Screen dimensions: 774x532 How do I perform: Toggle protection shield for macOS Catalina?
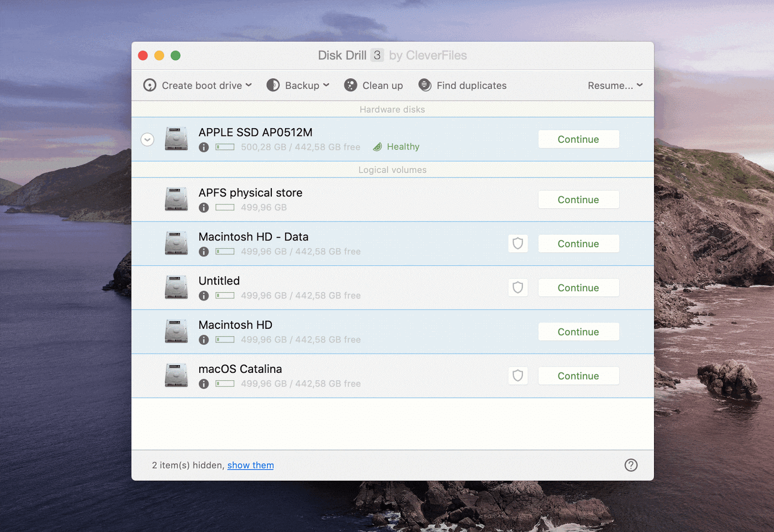click(518, 375)
